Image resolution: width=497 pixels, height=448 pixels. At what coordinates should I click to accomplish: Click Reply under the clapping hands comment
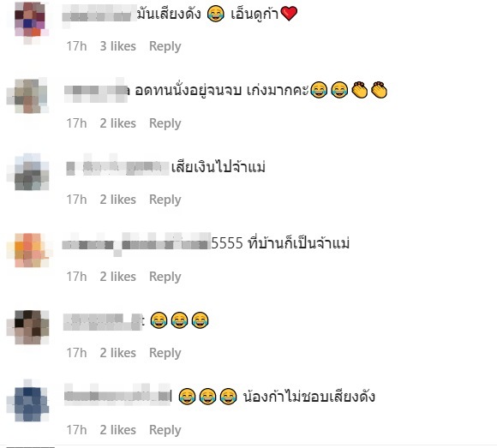click(165, 123)
